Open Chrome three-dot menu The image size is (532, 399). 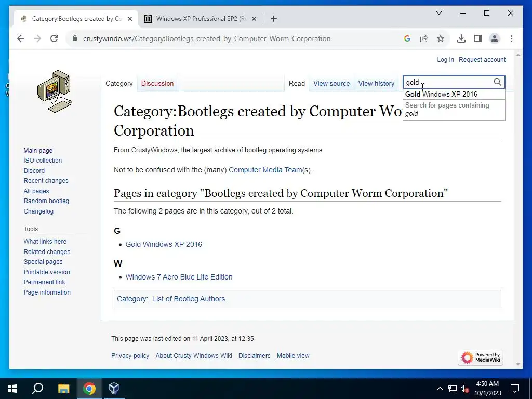coord(511,38)
